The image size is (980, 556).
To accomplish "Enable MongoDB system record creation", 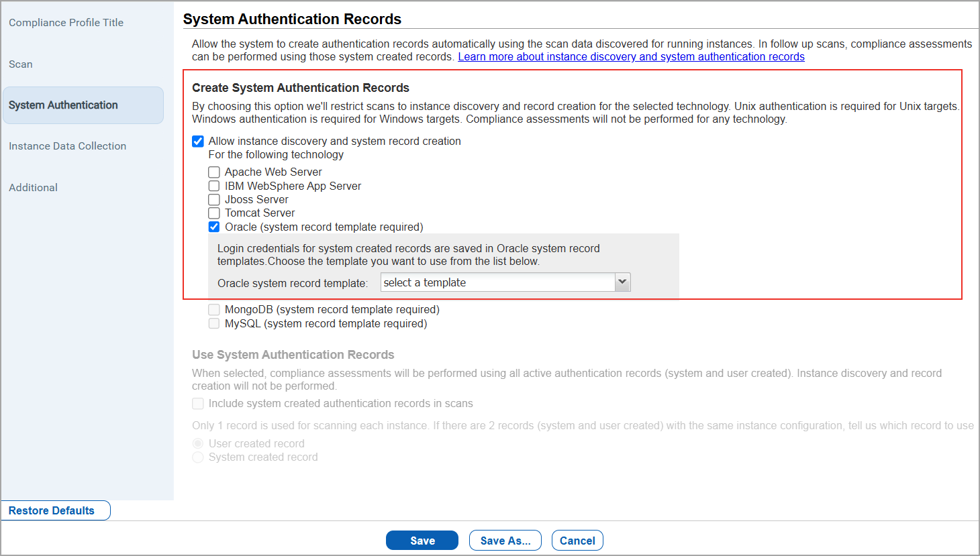I will 214,309.
